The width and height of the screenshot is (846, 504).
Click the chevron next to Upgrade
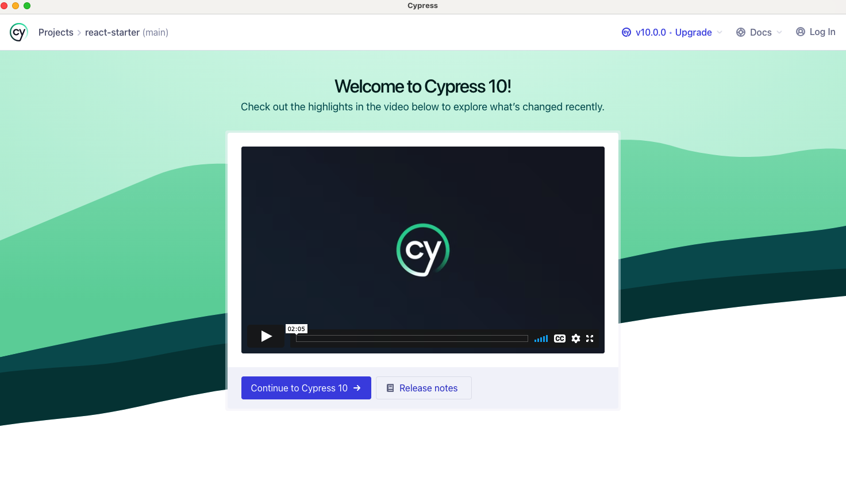pyautogui.click(x=720, y=32)
